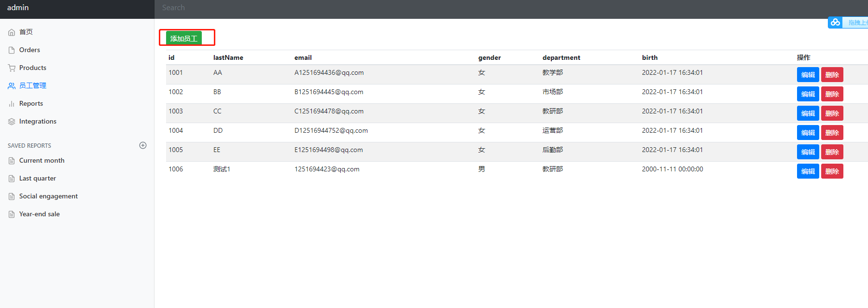Delete employee 1006 测试1
The image size is (868, 308).
(832, 171)
